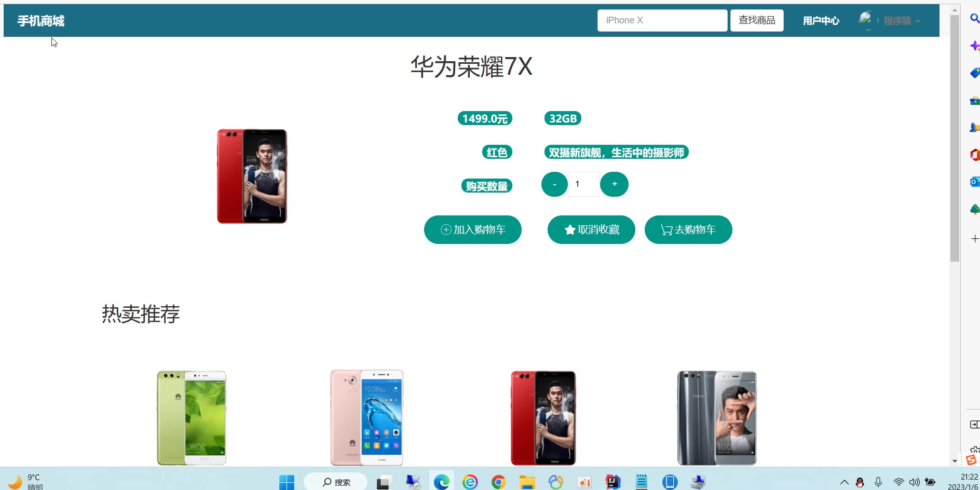Open the blue phone app taskbar icon
This screenshot has width=980, height=490.
[x=670, y=482]
